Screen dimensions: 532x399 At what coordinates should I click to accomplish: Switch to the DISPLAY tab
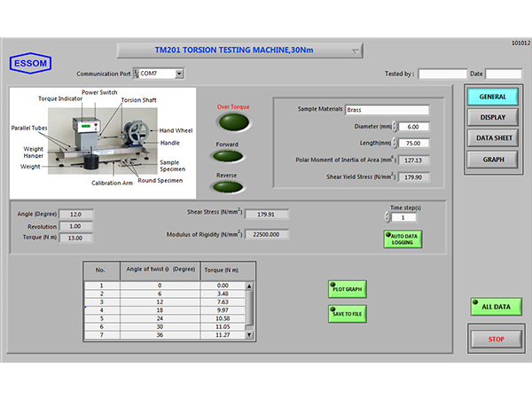pos(492,117)
